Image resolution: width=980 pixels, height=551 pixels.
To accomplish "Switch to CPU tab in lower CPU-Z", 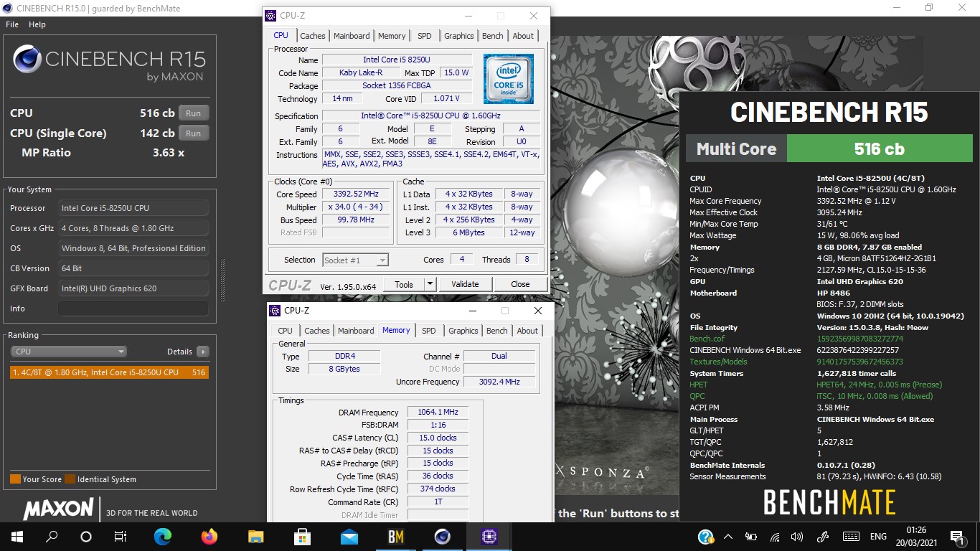I will (x=285, y=331).
